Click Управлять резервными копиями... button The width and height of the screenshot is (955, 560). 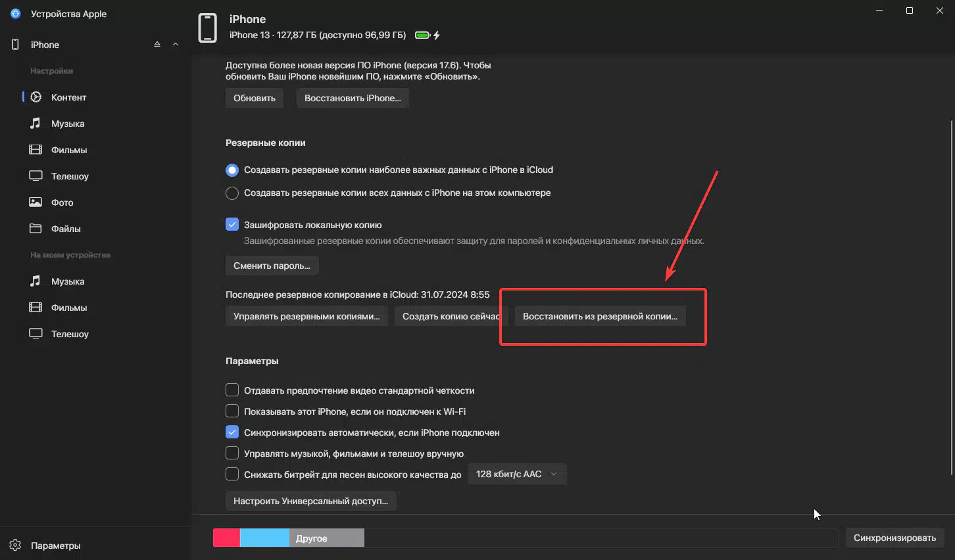(306, 316)
